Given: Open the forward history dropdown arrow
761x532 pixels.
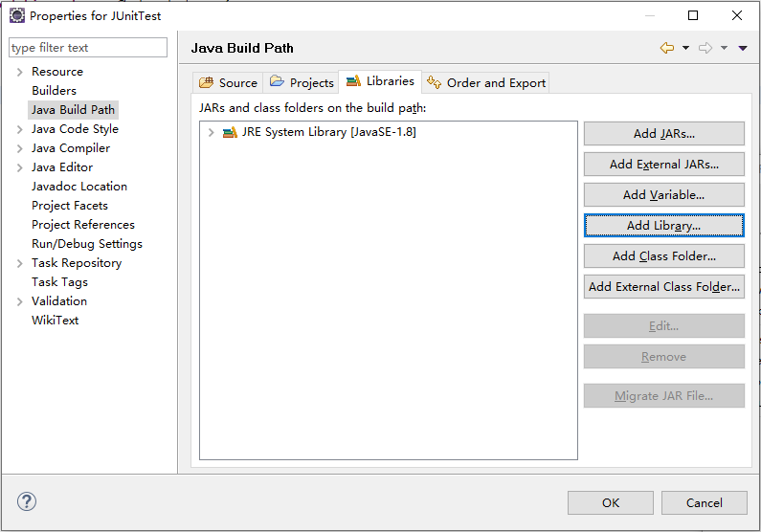Looking at the screenshot, I should 724,48.
